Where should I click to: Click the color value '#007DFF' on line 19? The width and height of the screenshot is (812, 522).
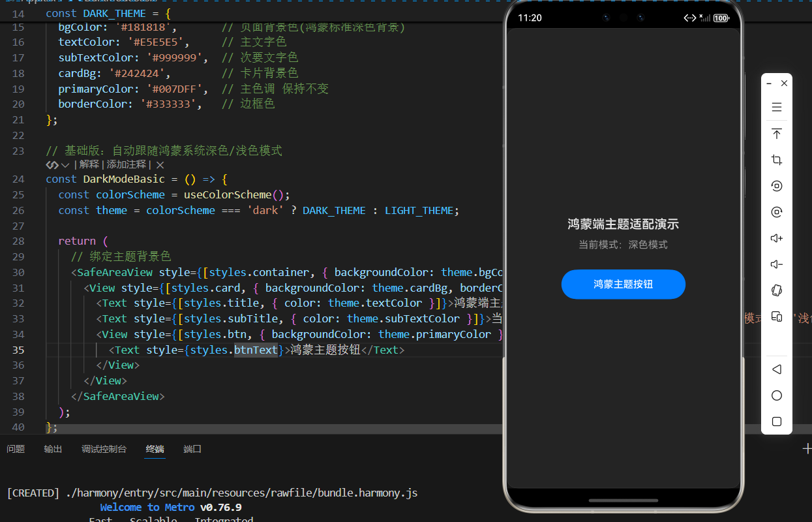tap(178, 89)
